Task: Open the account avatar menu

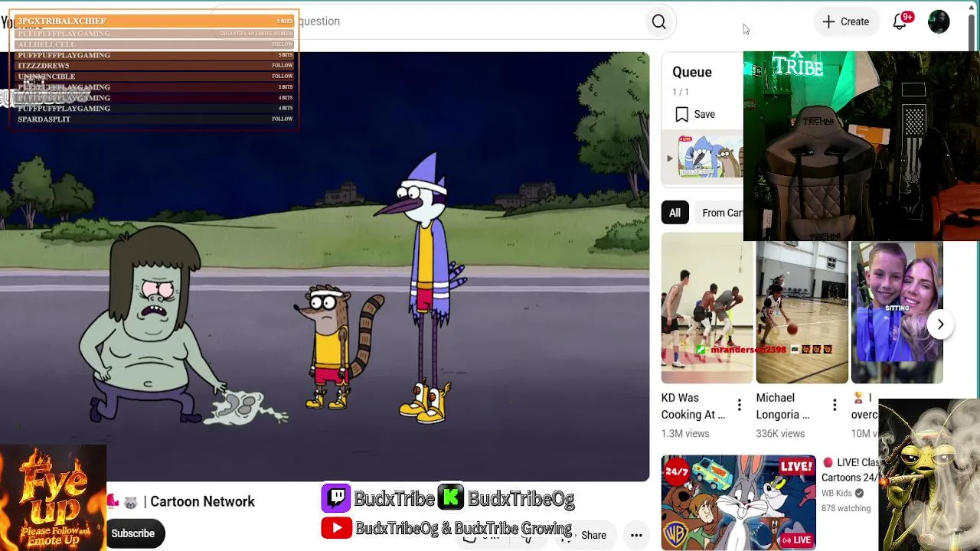Action: click(x=939, y=21)
